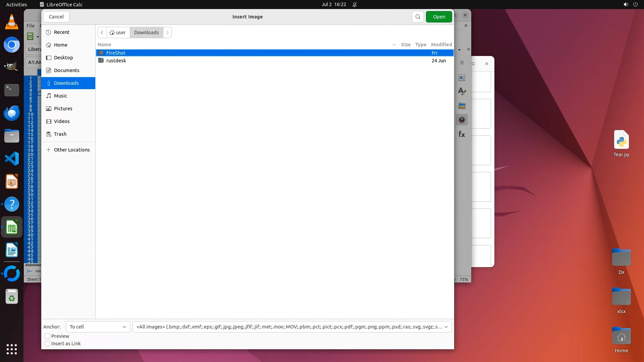Enable the Insert as Link checkbox
The image size is (644, 362).
47,344
